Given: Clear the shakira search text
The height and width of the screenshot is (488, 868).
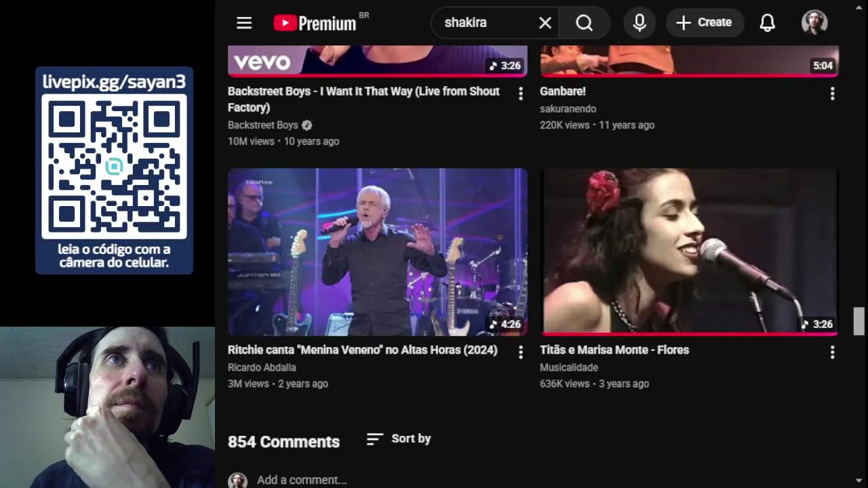Looking at the screenshot, I should coord(545,23).
